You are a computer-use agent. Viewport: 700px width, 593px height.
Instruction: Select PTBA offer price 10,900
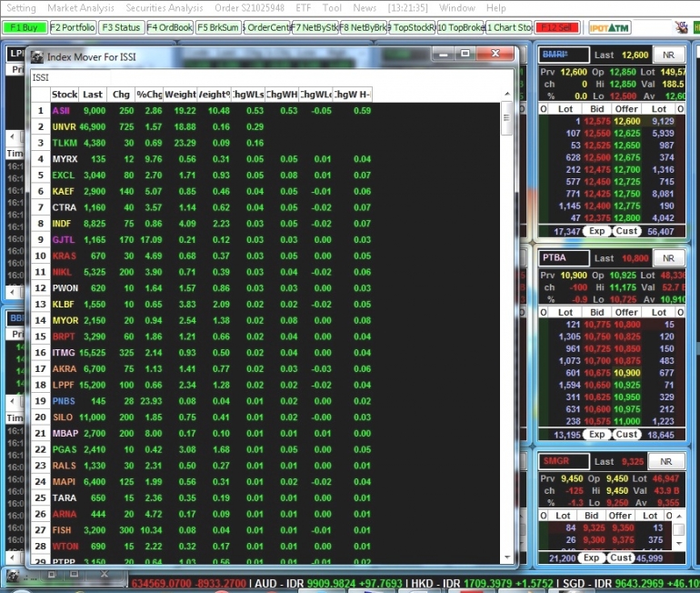click(x=626, y=373)
